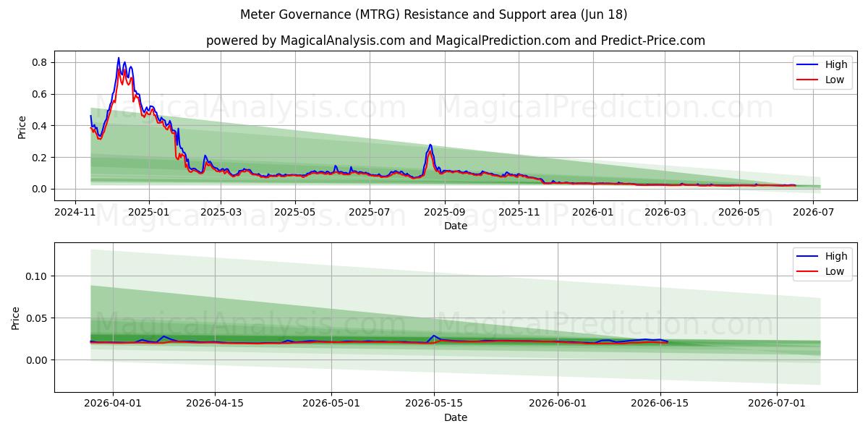This screenshot has height=434, width=868.
Task: Click the 'Date' label under the upper chart
Action: pos(456,226)
